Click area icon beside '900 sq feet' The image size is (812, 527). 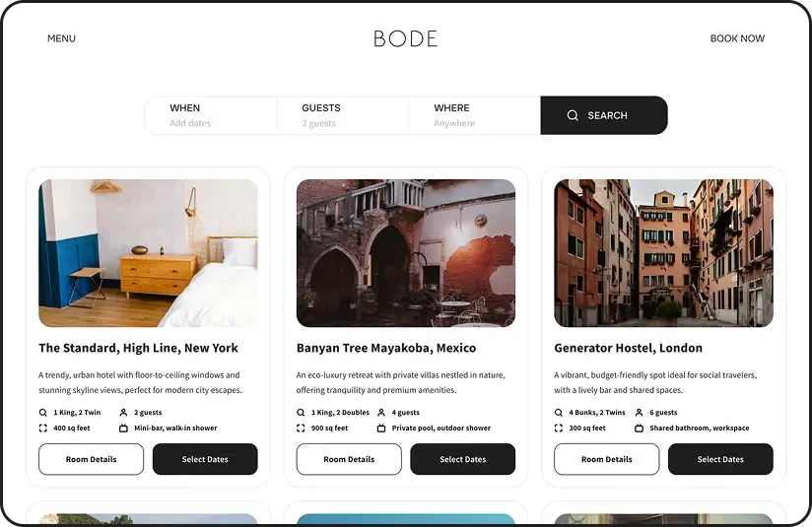pos(301,428)
